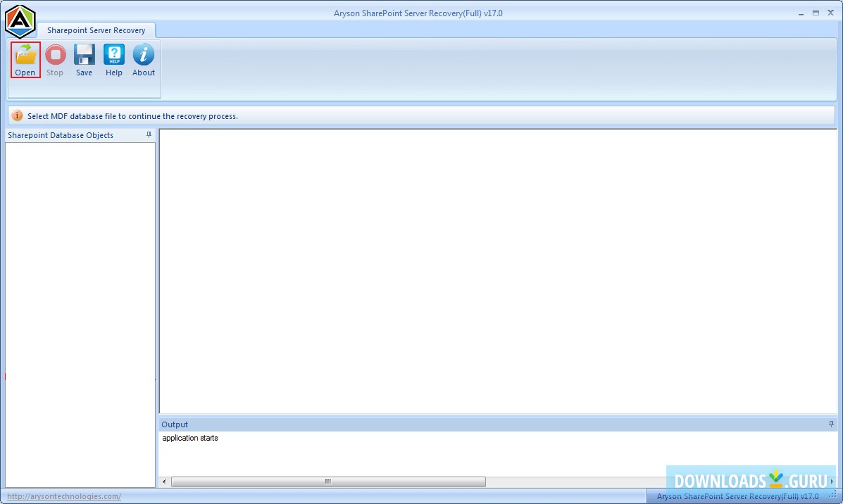Toggle auto-hide on Sharepoint Database Objects panel
This screenshot has width=843, height=504.
click(149, 134)
